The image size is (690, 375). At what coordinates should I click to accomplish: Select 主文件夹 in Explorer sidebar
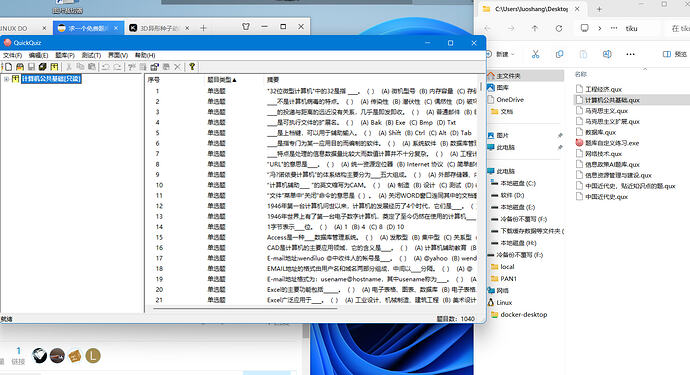[x=525, y=76]
